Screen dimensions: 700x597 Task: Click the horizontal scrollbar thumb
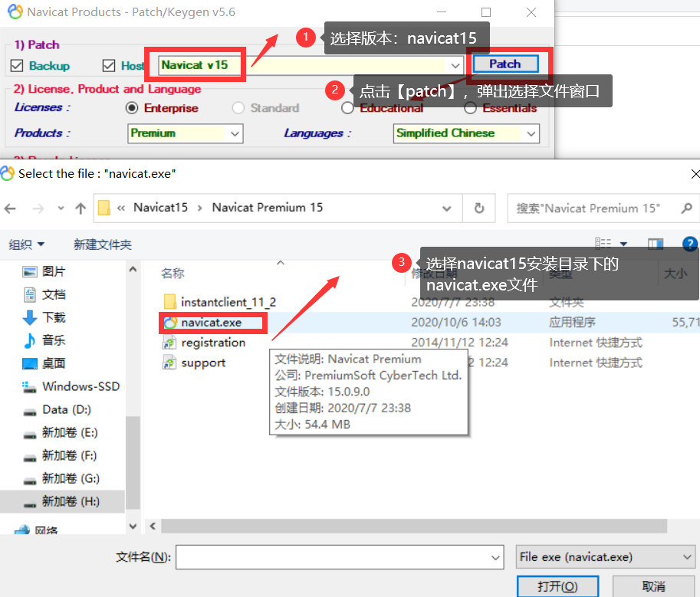pyautogui.click(x=414, y=526)
